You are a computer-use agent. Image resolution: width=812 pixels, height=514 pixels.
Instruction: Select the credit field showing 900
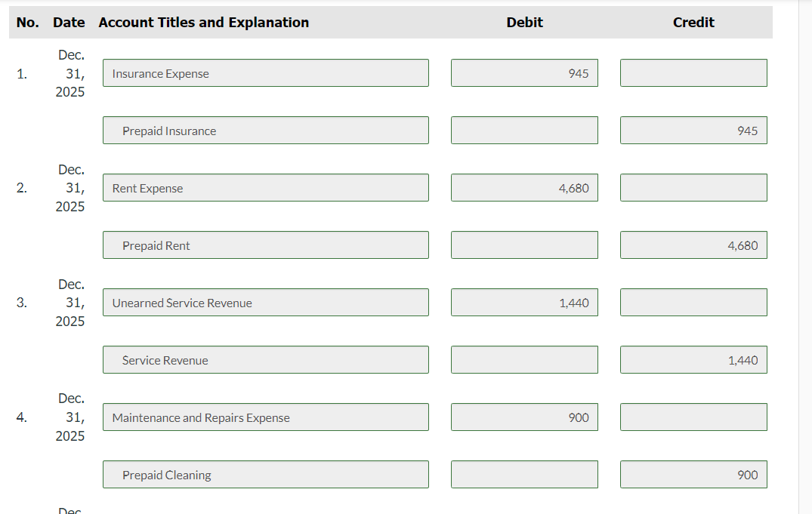pyautogui.click(x=694, y=475)
